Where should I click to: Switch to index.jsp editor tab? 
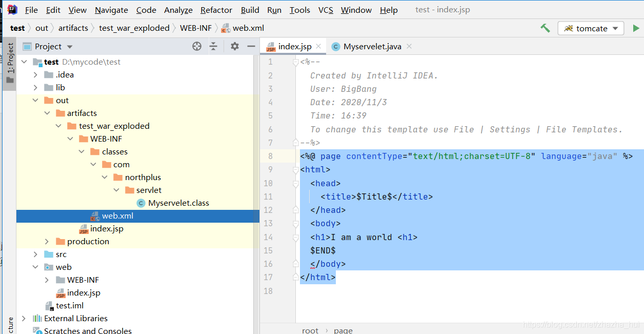(x=294, y=47)
